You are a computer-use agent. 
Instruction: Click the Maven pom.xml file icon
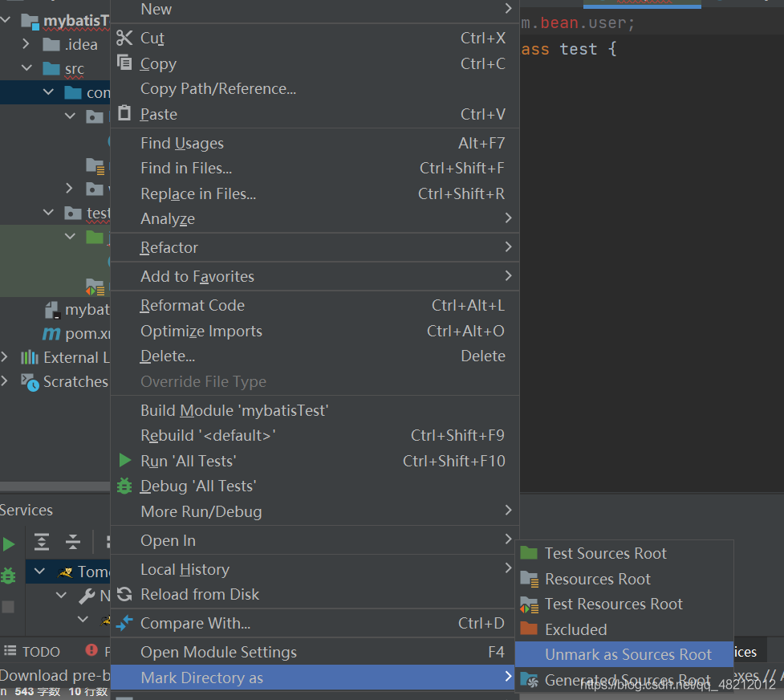[x=51, y=333]
